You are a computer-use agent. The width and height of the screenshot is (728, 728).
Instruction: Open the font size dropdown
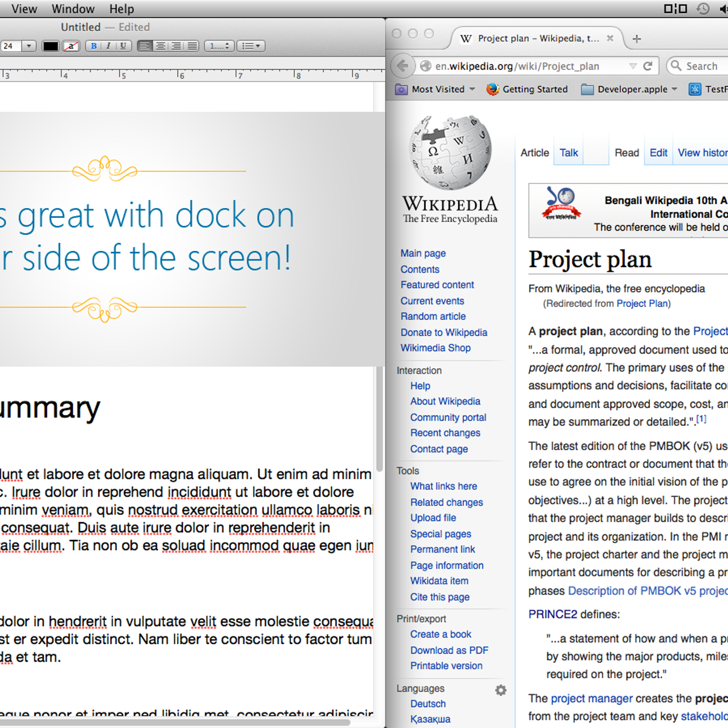coord(29,46)
